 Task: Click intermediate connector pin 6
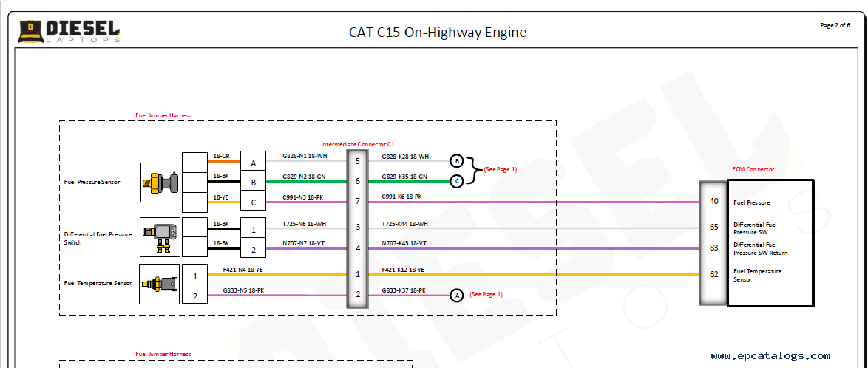358,181
